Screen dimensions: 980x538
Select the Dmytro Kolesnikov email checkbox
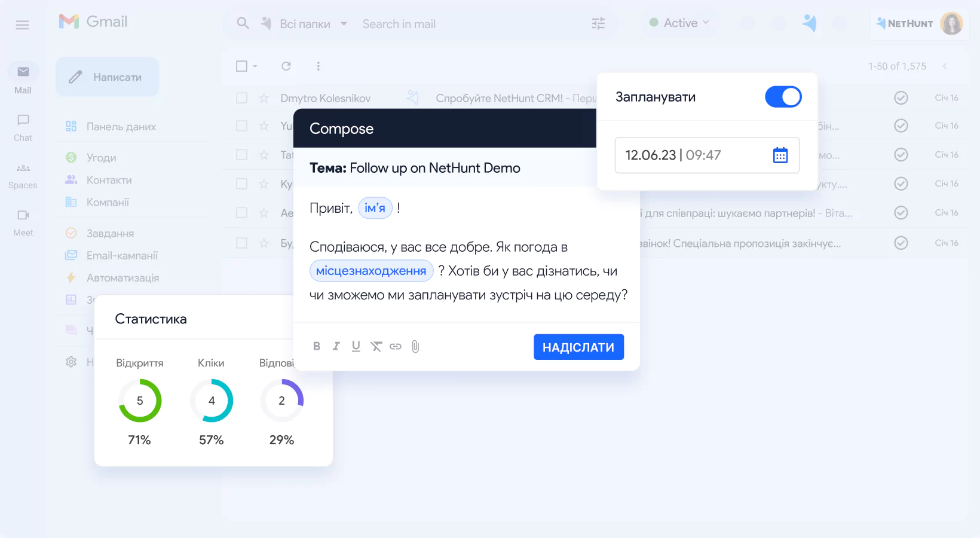click(241, 97)
